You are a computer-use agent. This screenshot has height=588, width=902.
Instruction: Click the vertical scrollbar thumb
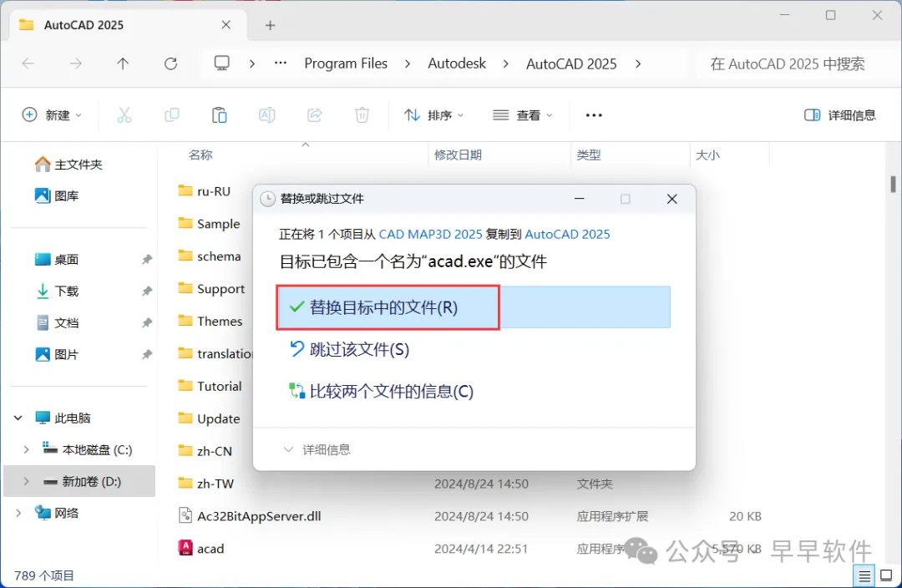pyautogui.click(x=893, y=184)
